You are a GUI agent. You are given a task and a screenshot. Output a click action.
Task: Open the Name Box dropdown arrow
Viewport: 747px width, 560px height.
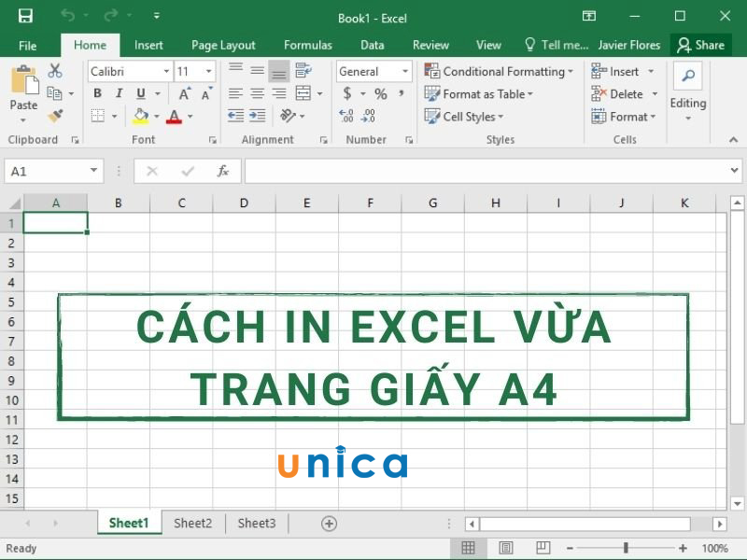point(94,171)
